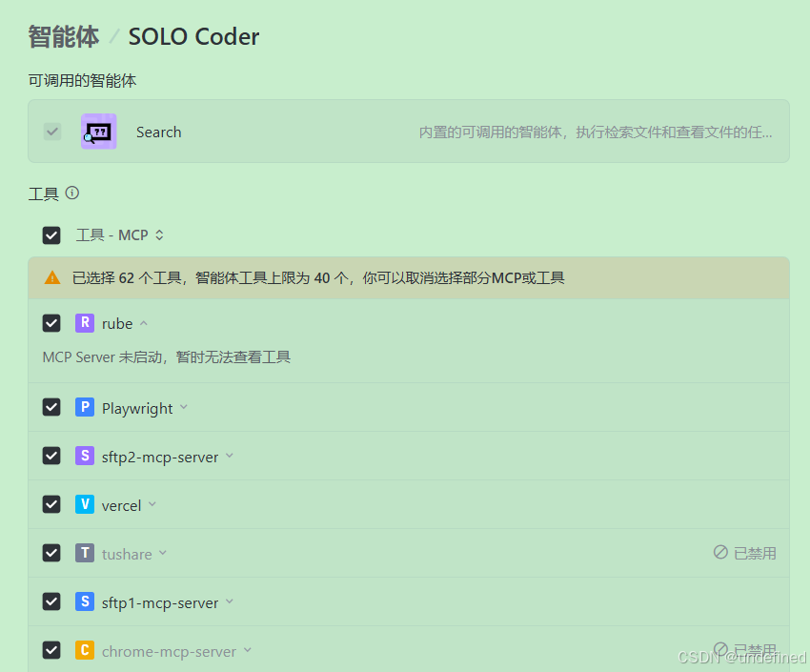Click the 工具 - MCP label
Viewport: 810px width, 672px height.
[112, 235]
